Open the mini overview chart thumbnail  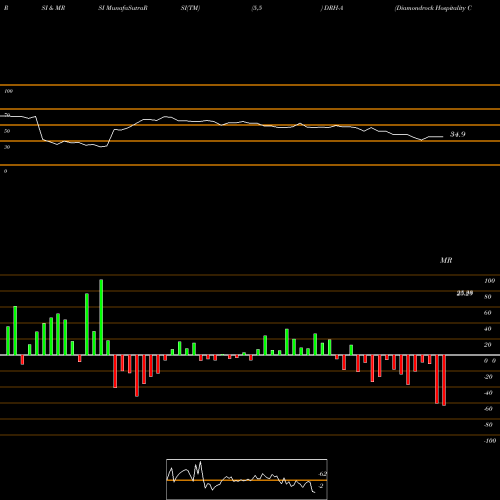[247, 479]
